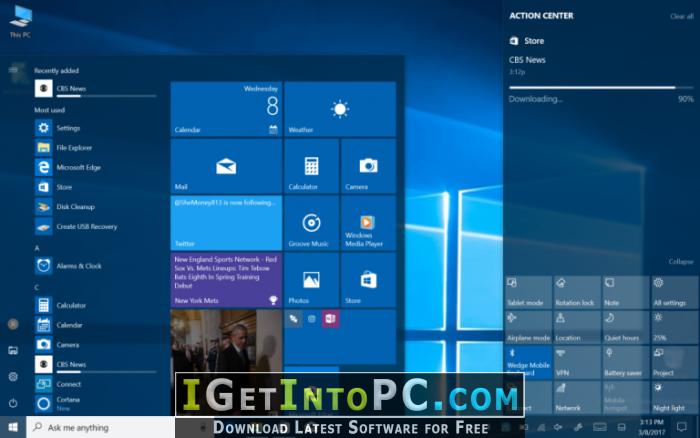The image size is (700, 438).
Task: Click the Action Center taskbar icon
Action: tap(682, 427)
